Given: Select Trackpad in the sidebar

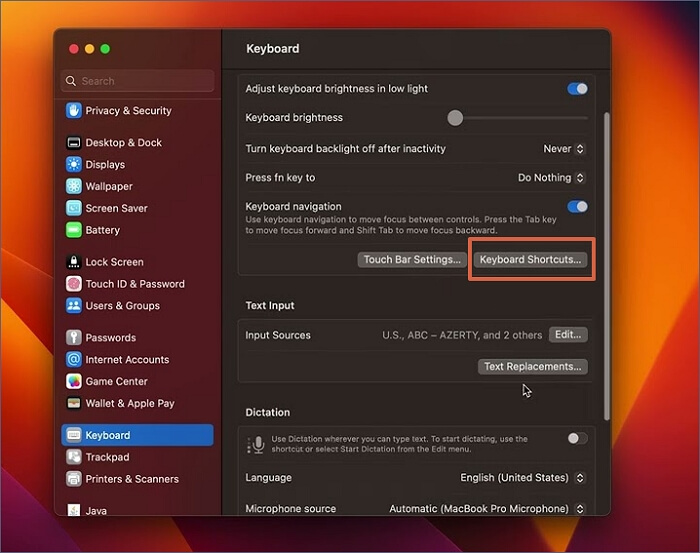Looking at the screenshot, I should tap(138, 457).
